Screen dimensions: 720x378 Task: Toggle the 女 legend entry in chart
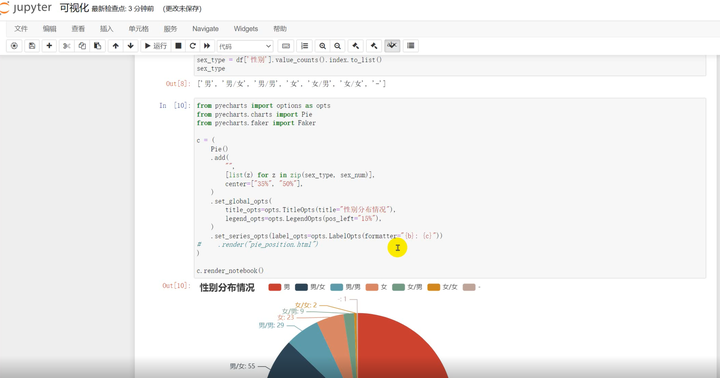click(x=377, y=287)
